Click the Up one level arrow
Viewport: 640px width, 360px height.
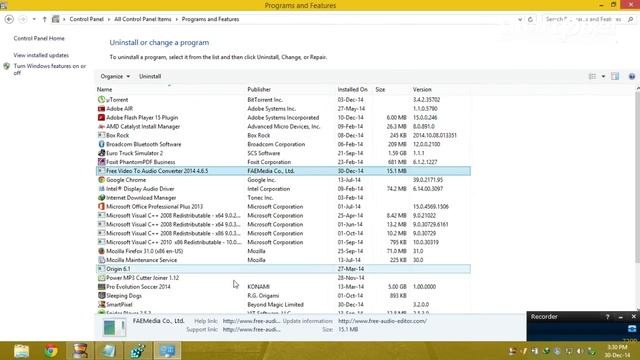(44, 19)
